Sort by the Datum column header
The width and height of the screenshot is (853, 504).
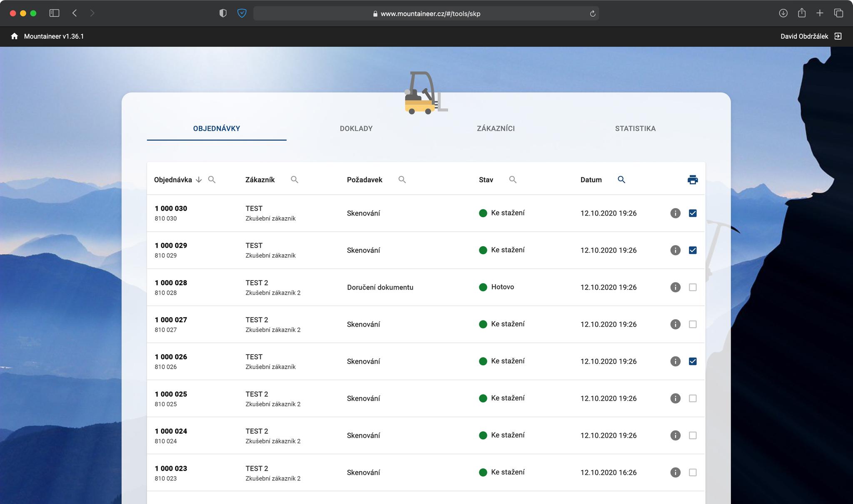click(591, 180)
